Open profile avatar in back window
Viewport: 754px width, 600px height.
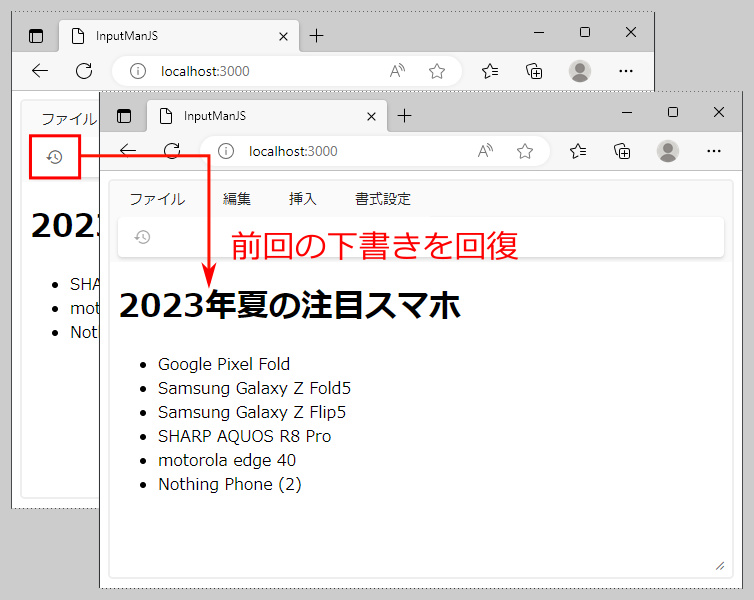pyautogui.click(x=580, y=71)
